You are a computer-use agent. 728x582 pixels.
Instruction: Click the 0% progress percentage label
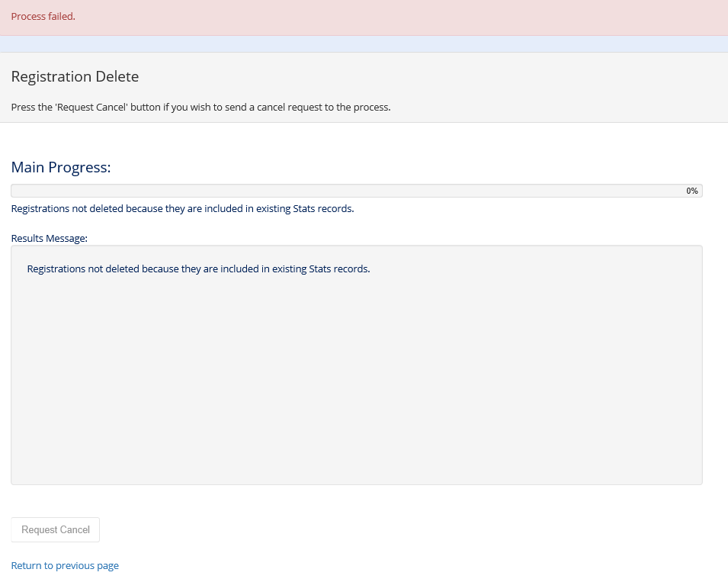[691, 191]
